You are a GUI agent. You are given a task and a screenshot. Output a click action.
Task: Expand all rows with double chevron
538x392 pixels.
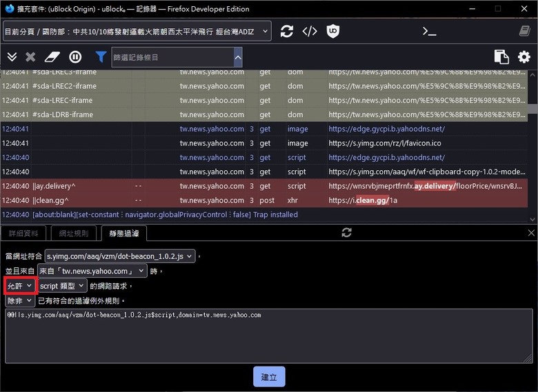12,57
